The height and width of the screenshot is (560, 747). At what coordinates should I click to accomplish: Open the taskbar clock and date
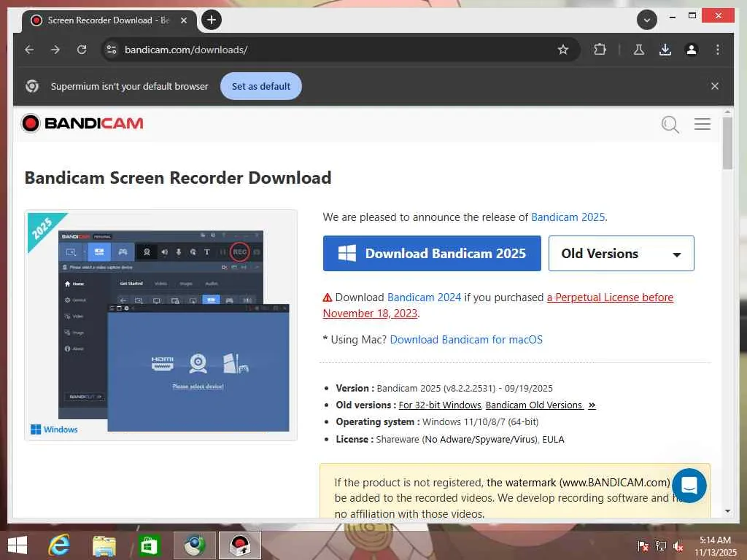(715, 546)
